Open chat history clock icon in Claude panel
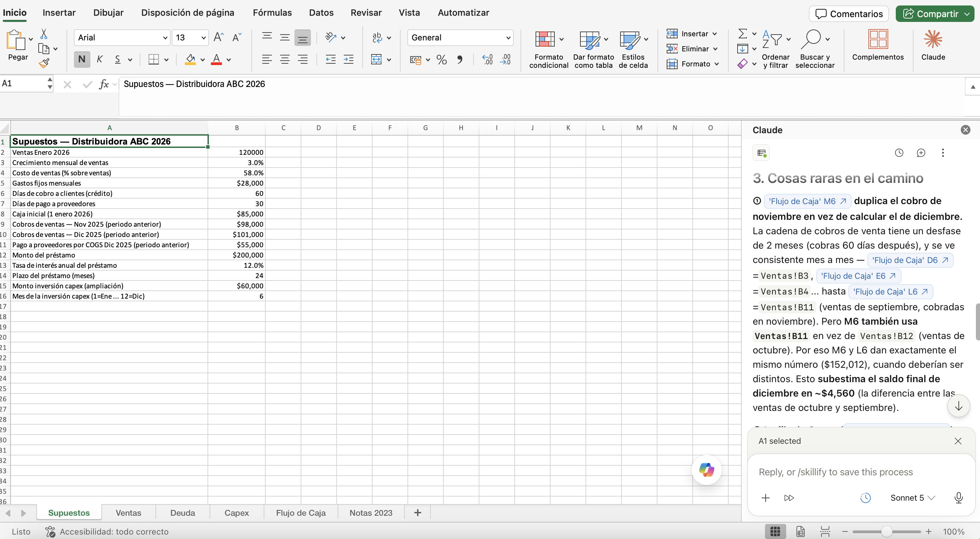Viewport: 980px width, 539px height. pos(899,153)
